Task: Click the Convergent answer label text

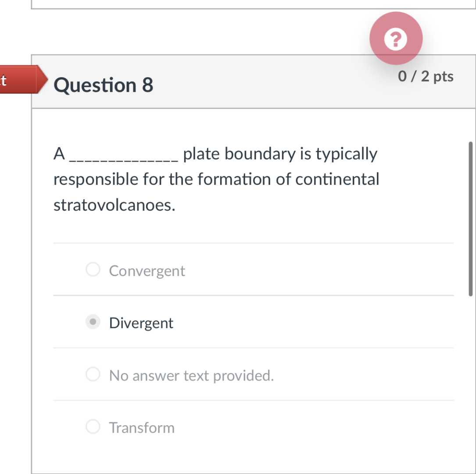Action: tap(147, 270)
